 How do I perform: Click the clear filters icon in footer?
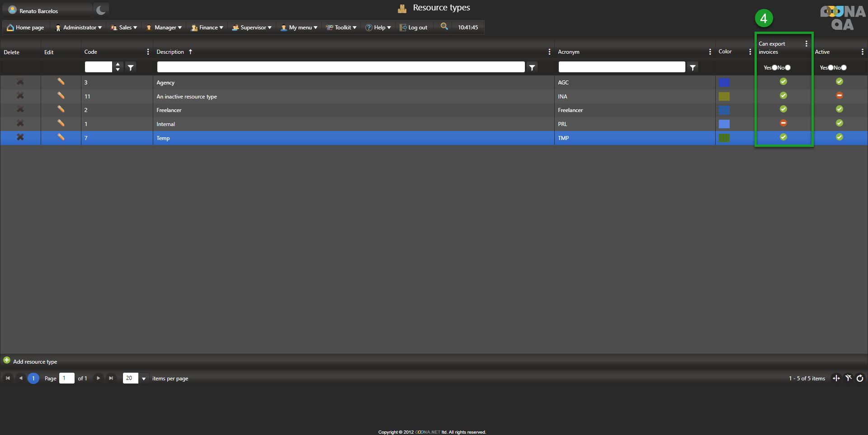click(848, 378)
